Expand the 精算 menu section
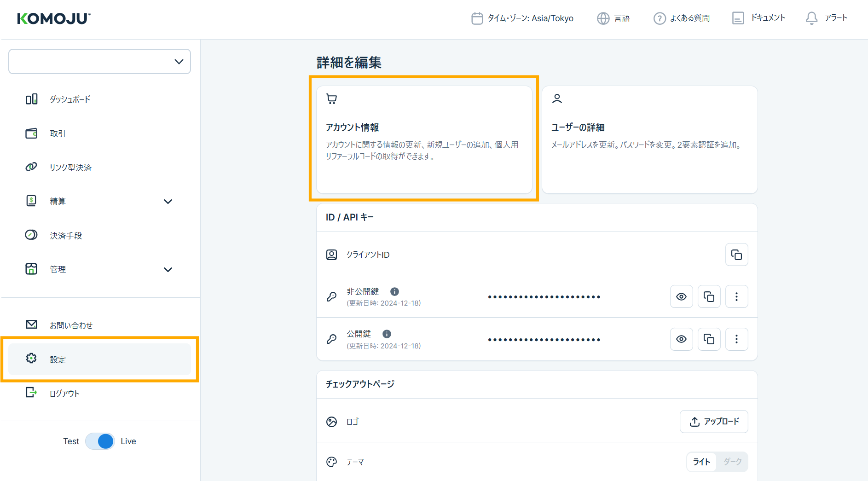Image resolution: width=868 pixels, height=481 pixels. coord(168,201)
